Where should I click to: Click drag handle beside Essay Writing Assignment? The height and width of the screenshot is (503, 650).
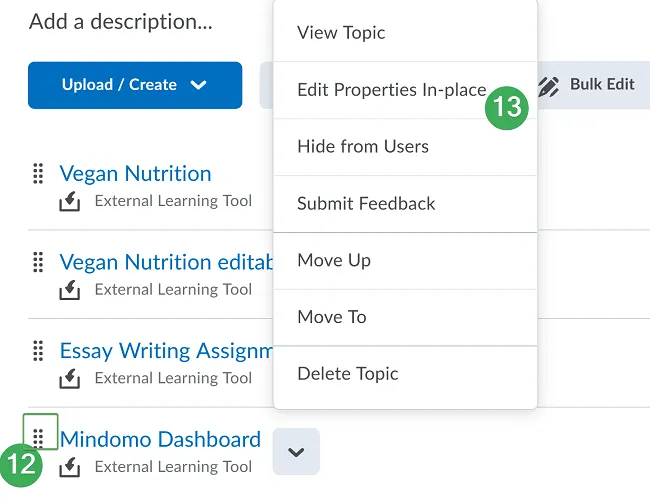38,351
